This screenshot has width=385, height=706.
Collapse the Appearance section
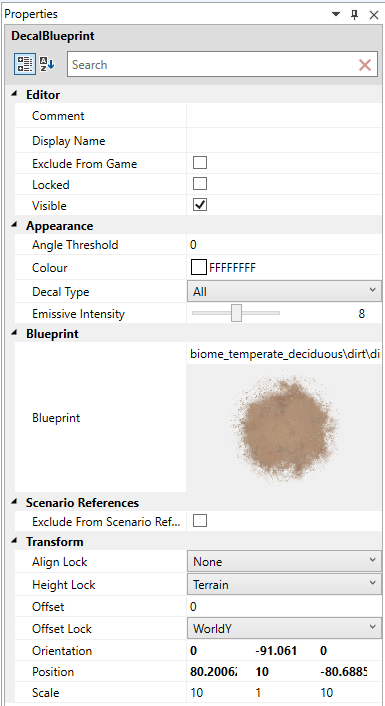point(14,225)
